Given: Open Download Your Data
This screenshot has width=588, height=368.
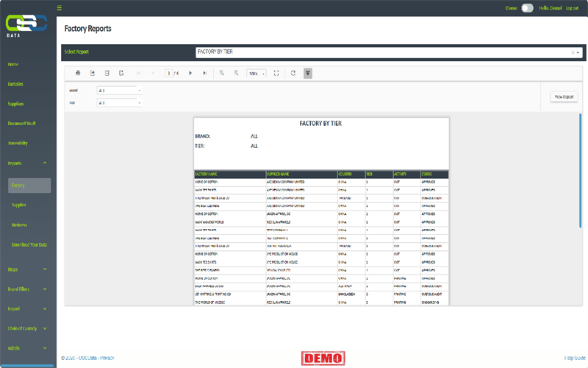Looking at the screenshot, I should (29, 244).
